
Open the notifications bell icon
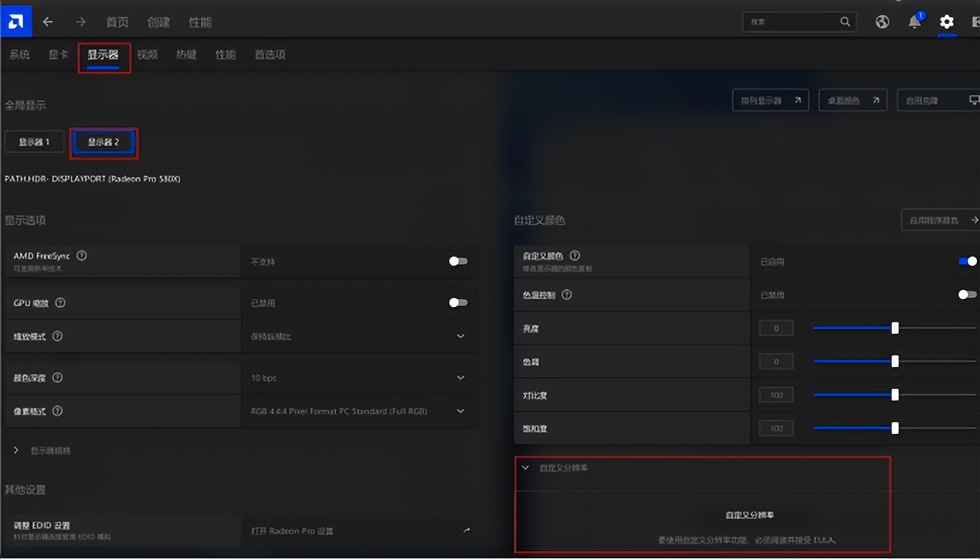(x=914, y=22)
